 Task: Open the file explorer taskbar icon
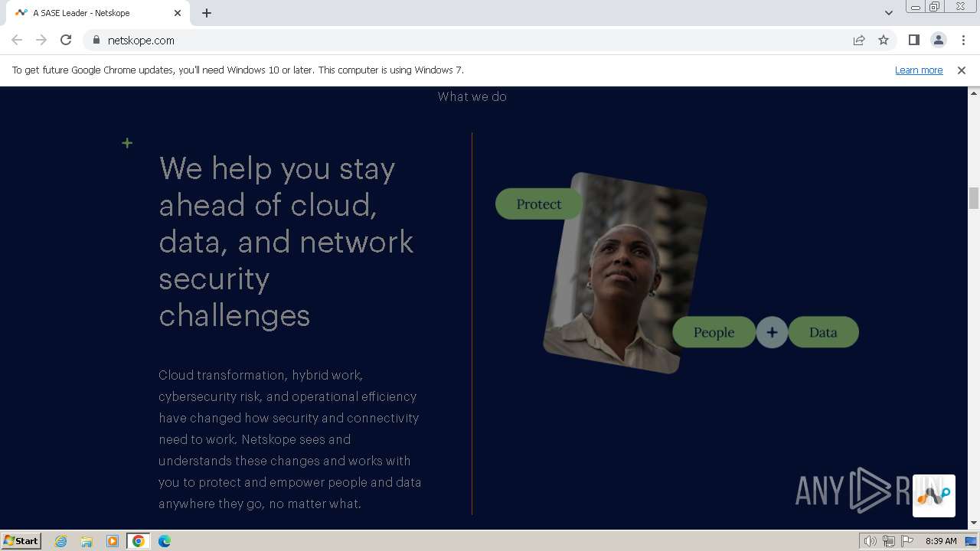point(87,541)
